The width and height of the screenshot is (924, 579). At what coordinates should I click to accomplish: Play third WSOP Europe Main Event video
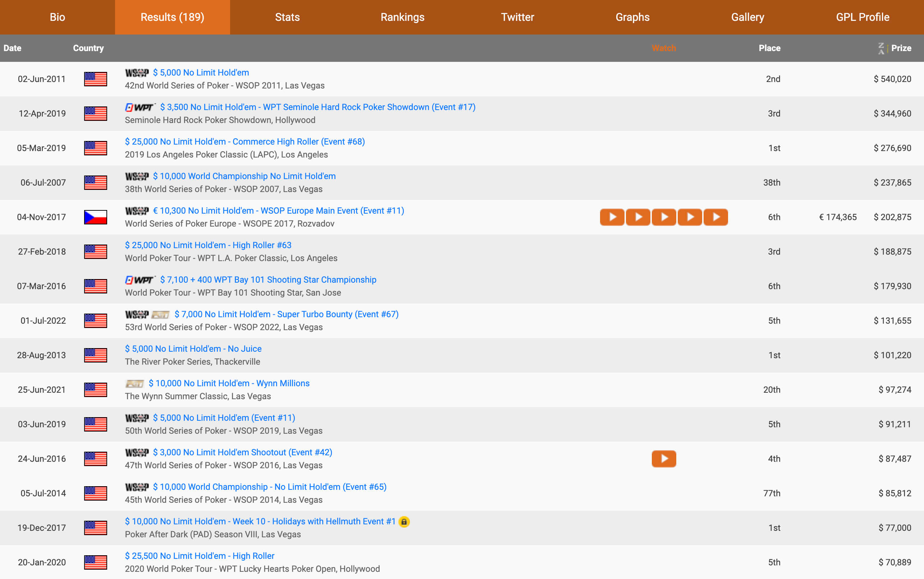(x=664, y=217)
